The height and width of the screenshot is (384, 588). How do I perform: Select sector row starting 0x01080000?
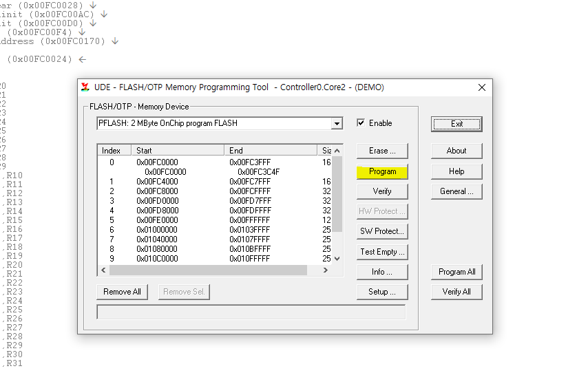(x=215, y=249)
